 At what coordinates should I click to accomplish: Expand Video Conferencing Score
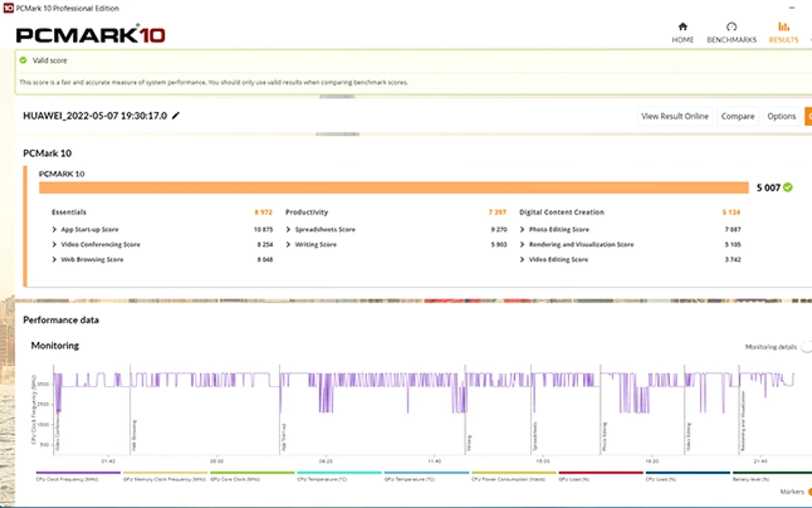54,245
